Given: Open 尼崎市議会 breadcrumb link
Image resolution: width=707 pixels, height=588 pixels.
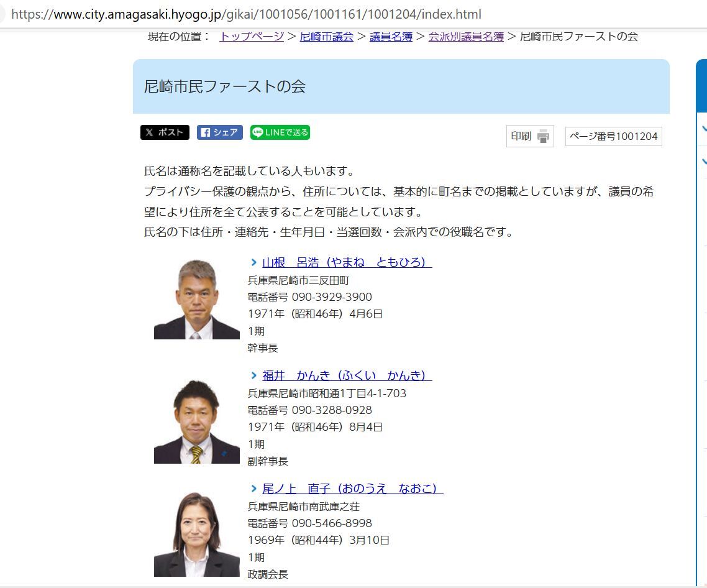Looking at the screenshot, I should click(x=326, y=37).
